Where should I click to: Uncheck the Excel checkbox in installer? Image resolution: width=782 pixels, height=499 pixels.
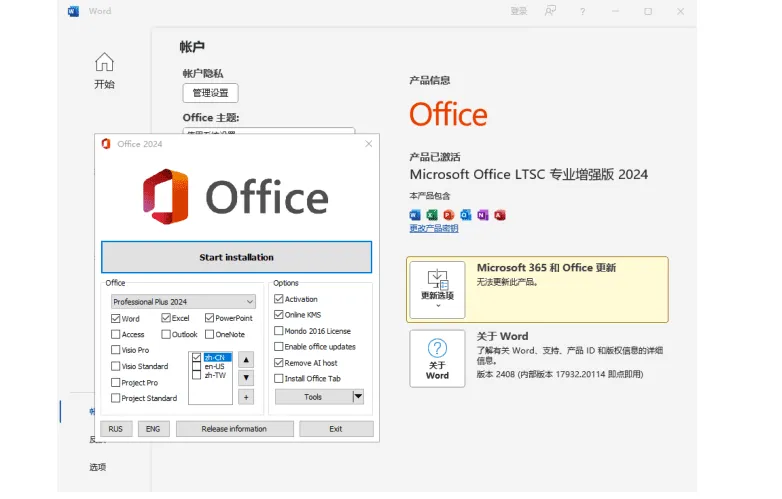166,318
